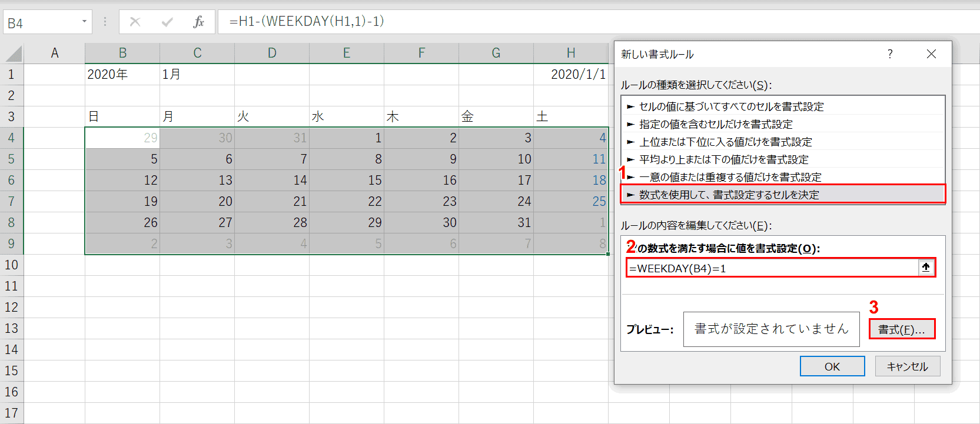The height and width of the screenshot is (424, 980).
Task: Select row header 13
Action: point(11,328)
